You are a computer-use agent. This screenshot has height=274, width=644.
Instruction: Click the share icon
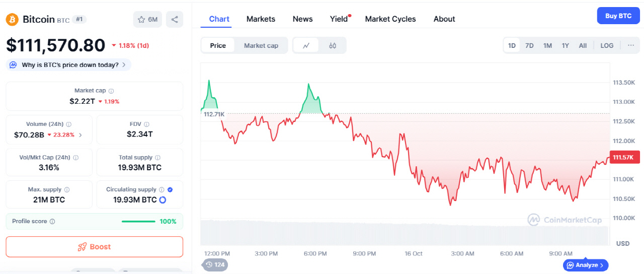[175, 20]
